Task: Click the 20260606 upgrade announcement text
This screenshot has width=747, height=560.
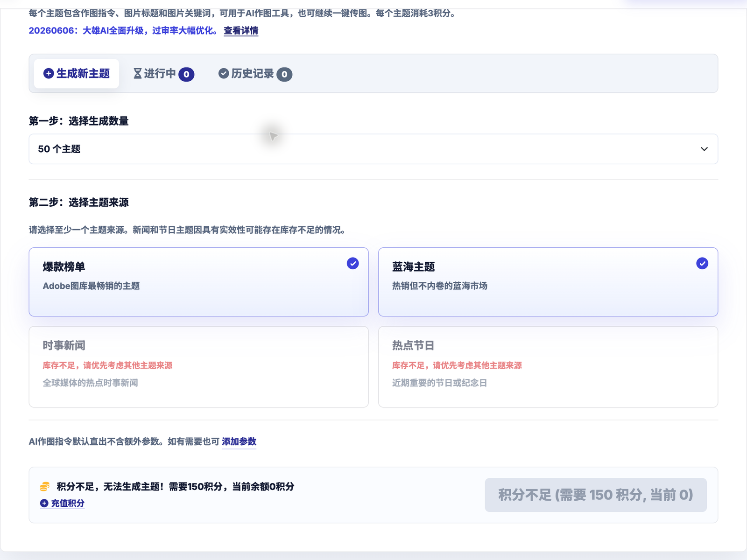Action: tap(123, 31)
